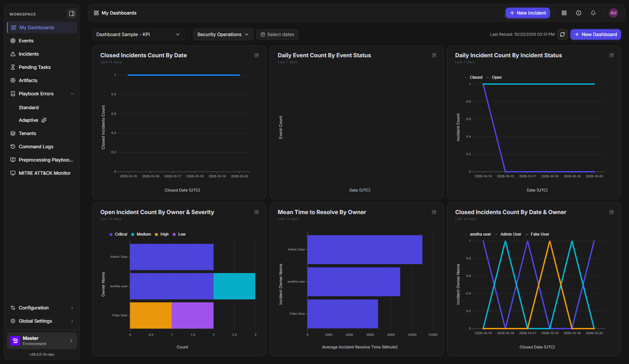Toggle the Low severity legend item
Screen dimensions: 629x364
179,234
